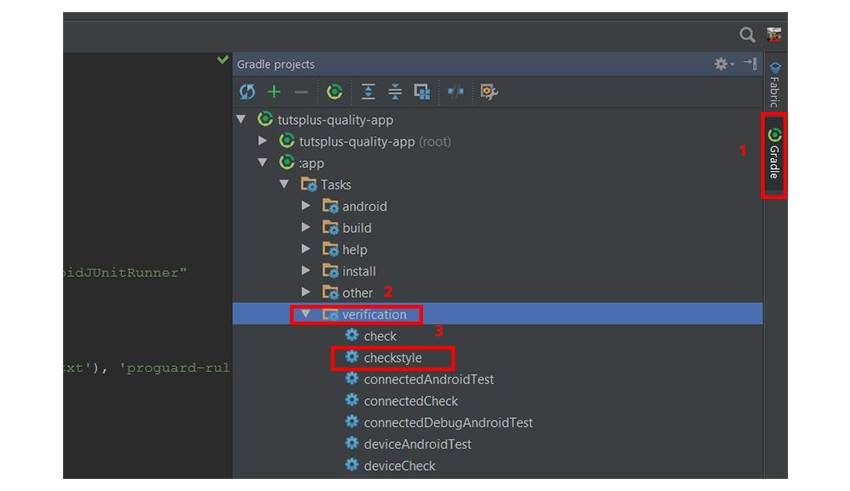Collapse the Tasks folder
Viewport: 850px width, 491px height.
284,184
